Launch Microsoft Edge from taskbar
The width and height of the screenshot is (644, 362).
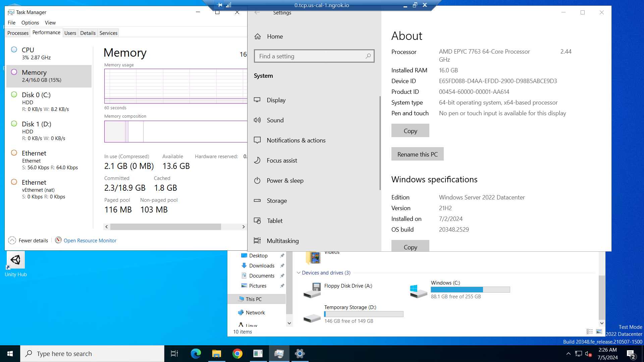[196, 354]
